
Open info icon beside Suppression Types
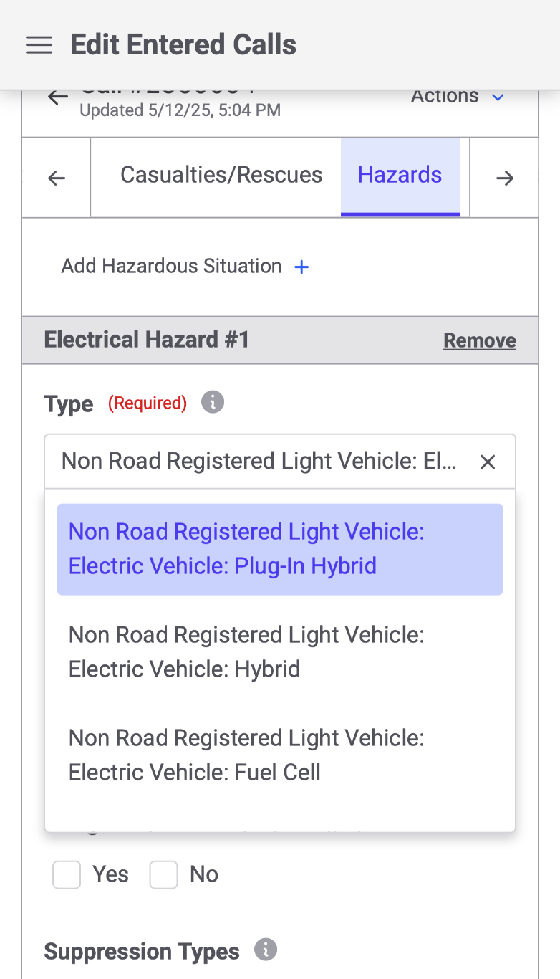point(266,950)
